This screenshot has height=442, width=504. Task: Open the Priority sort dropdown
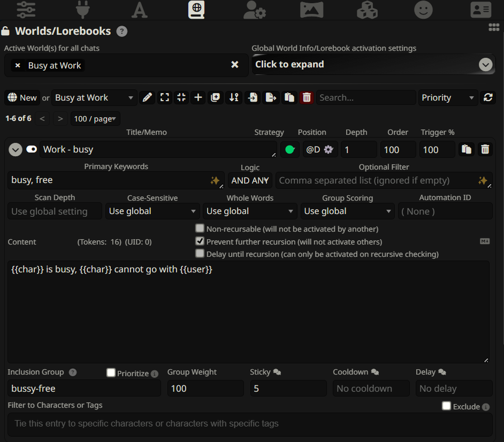(448, 97)
